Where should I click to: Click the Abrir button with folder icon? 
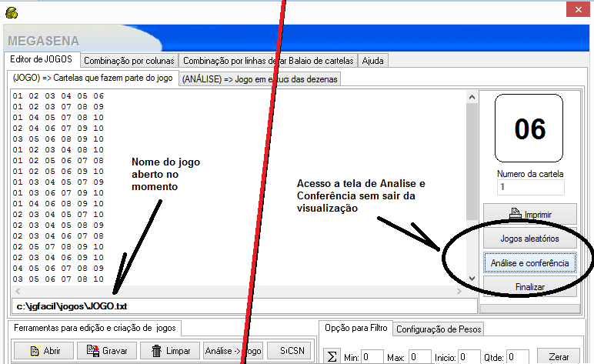(x=43, y=351)
